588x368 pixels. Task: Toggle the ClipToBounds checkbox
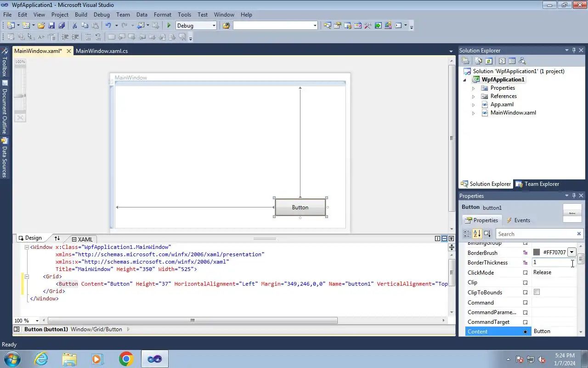click(537, 292)
